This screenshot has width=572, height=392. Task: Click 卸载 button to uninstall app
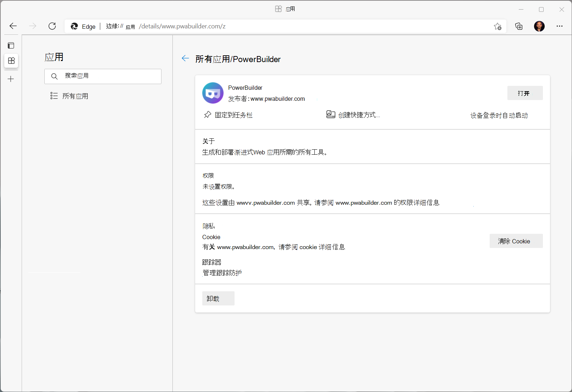click(x=218, y=298)
